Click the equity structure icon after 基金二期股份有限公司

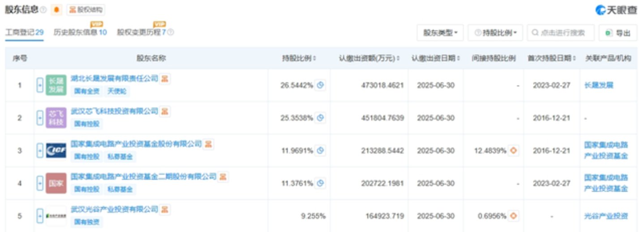223,177
